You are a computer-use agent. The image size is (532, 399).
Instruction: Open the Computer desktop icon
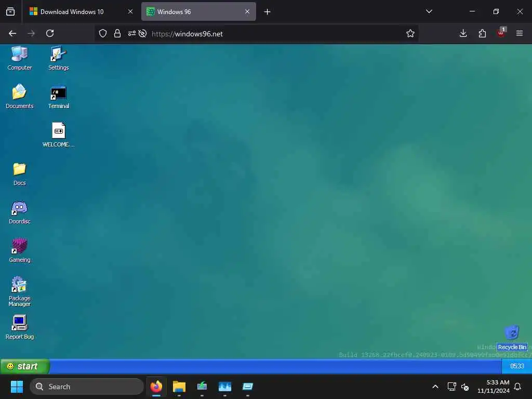pyautogui.click(x=19, y=58)
